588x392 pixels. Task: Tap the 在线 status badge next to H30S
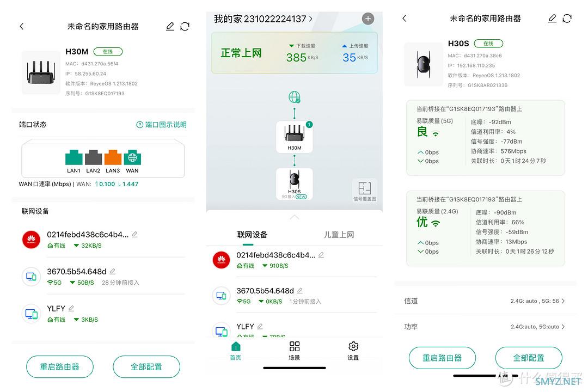(488, 44)
